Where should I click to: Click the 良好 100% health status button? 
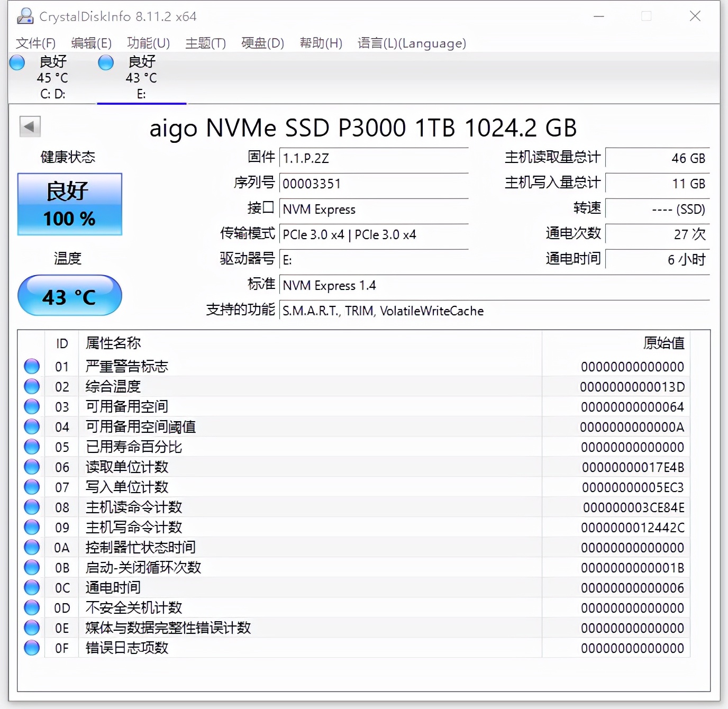click(69, 204)
